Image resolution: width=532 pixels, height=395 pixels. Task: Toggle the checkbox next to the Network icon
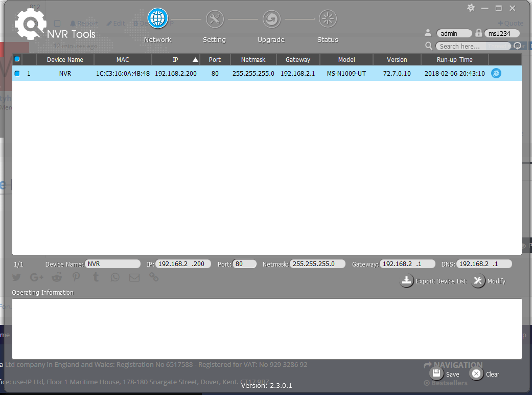point(57,23)
